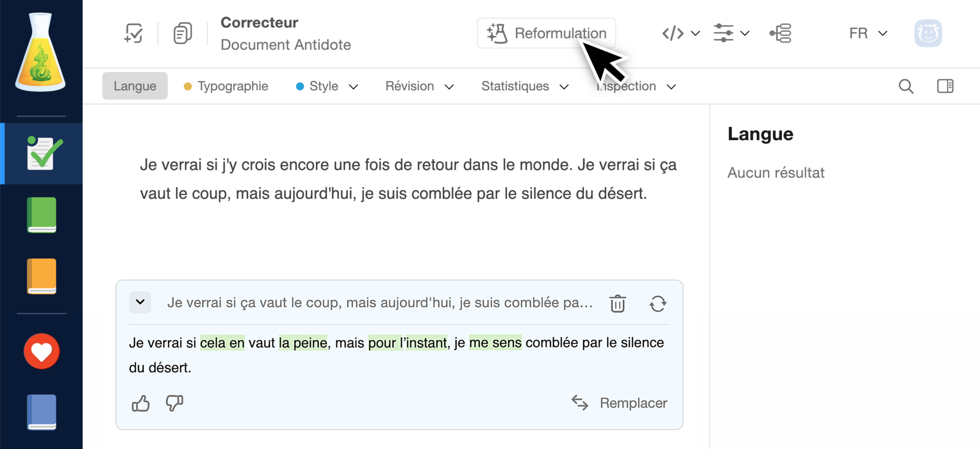Regenerate the reformulation with refresh icon
The image size is (980, 449).
click(x=658, y=304)
